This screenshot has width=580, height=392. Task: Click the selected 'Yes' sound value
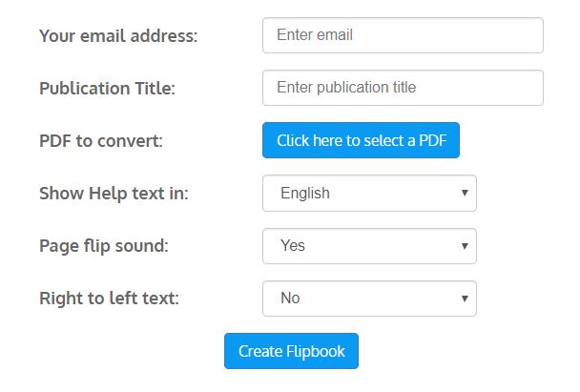tap(293, 245)
